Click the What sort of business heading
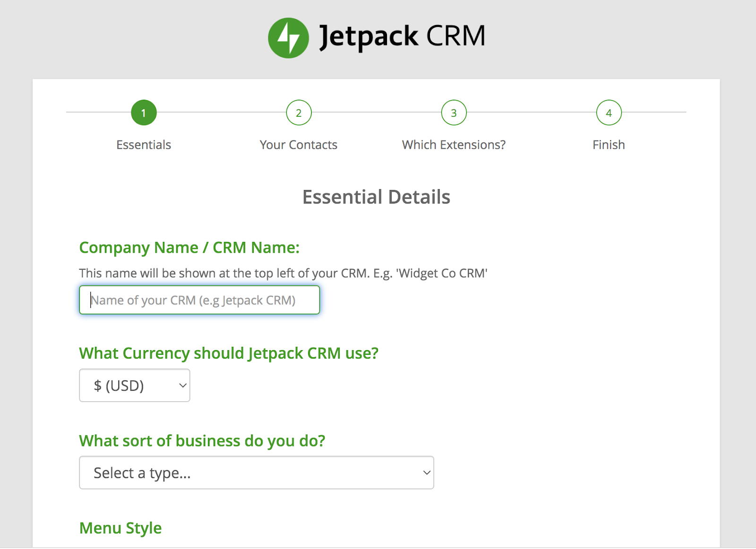The image size is (756, 549). point(202,441)
